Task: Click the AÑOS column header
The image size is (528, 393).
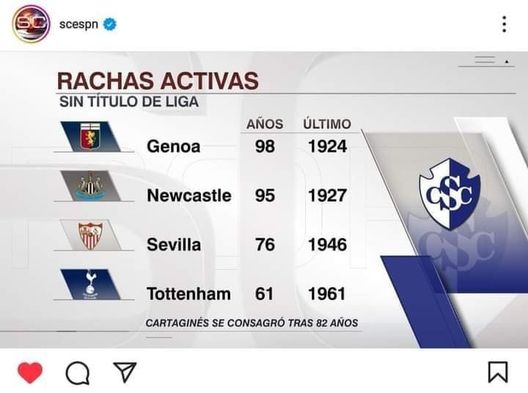Action: pyautogui.click(x=265, y=124)
